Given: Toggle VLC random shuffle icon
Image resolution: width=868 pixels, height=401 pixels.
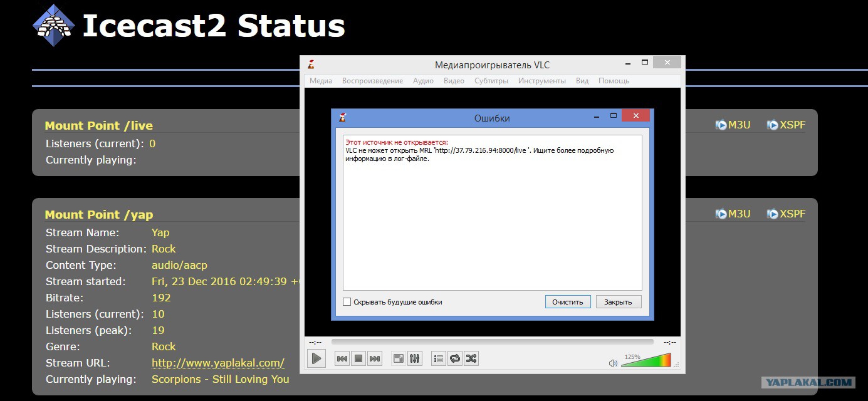Looking at the screenshot, I should (x=471, y=358).
